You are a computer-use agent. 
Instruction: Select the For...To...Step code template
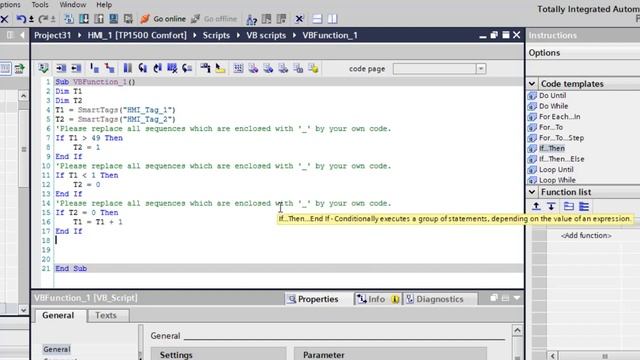(x=561, y=138)
